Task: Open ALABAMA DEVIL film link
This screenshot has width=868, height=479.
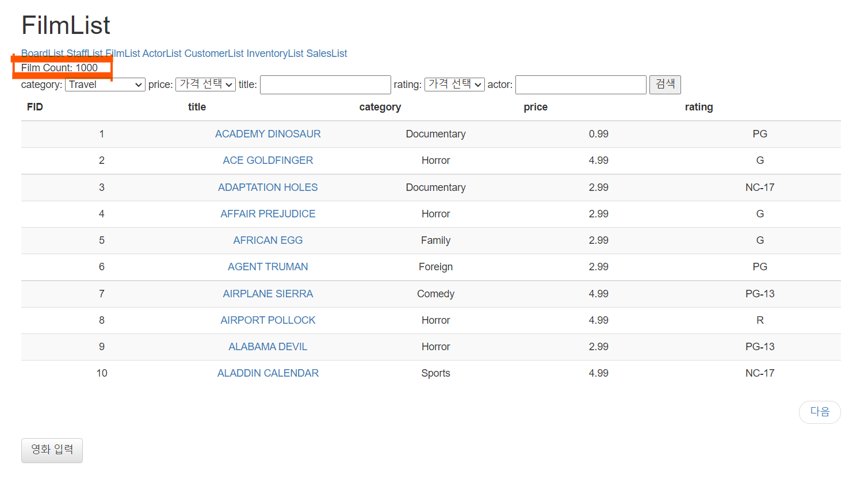Action: click(x=268, y=347)
